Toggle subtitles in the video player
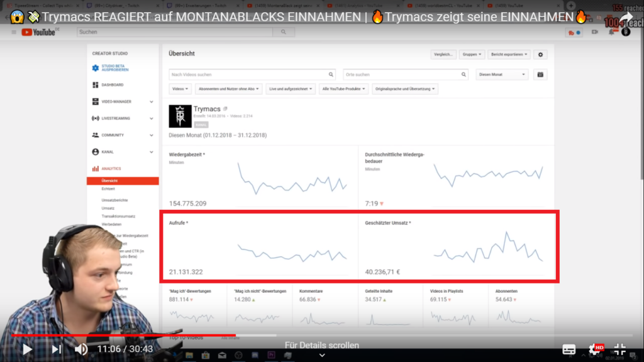Viewport: 644px width, 362px height. [569, 349]
